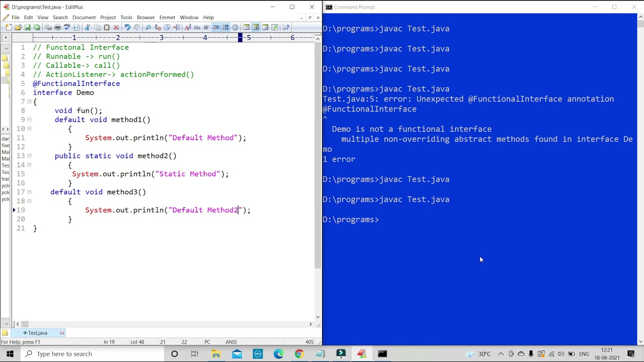
Task: Run spell check from the toolbar
Action: tap(67, 27)
